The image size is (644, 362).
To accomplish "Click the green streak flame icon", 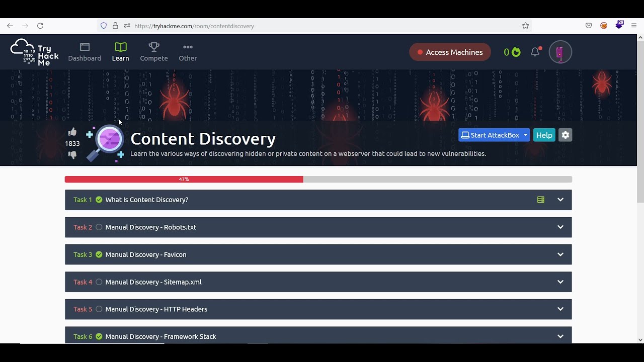I will [x=516, y=52].
